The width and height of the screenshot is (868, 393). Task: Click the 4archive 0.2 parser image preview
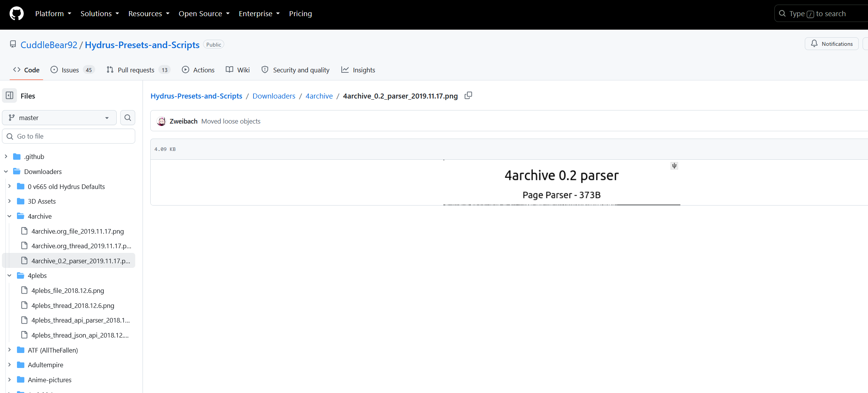[562, 182]
